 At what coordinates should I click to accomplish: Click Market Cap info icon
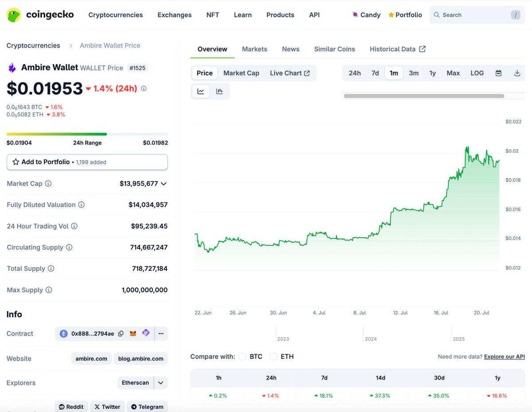pyautogui.click(x=48, y=183)
